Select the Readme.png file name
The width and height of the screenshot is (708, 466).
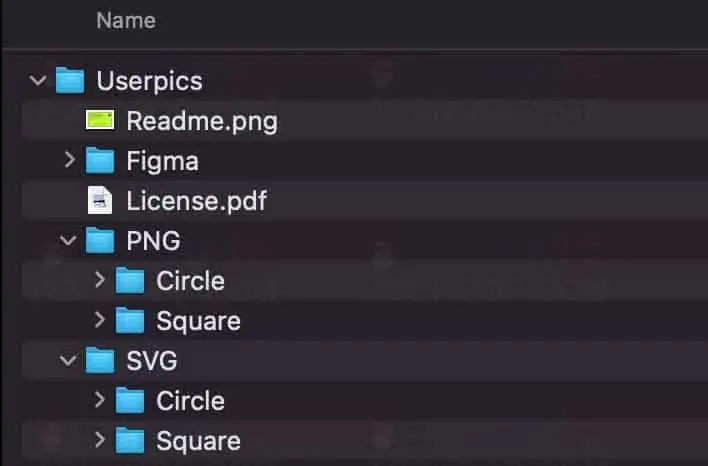click(x=201, y=121)
